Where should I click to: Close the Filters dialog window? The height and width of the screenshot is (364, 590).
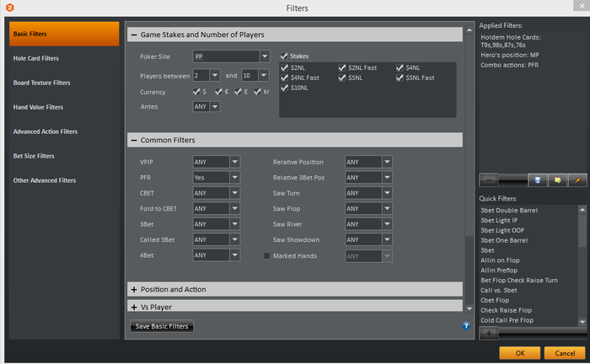click(x=582, y=5)
